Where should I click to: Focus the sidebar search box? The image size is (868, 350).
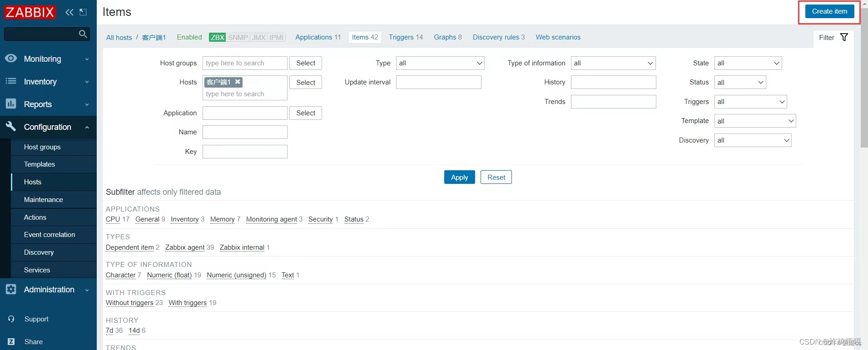tap(47, 34)
